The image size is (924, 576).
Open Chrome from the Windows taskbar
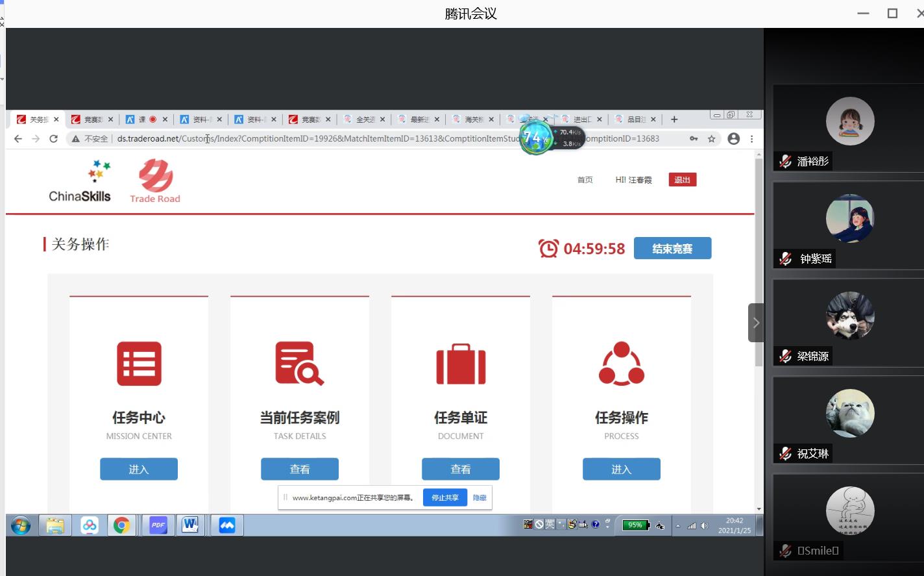click(x=121, y=525)
